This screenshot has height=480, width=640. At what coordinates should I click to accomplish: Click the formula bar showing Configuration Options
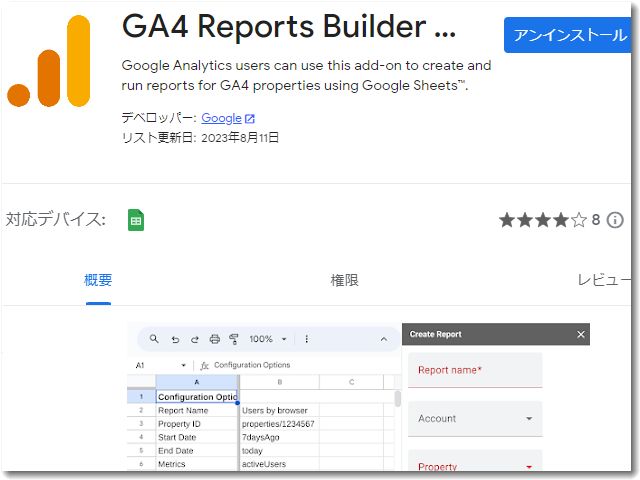[252, 365]
